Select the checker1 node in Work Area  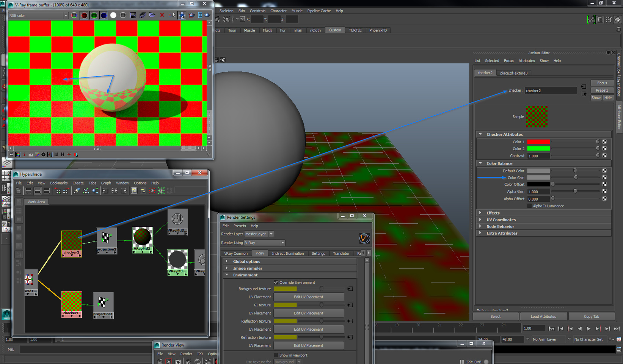pyautogui.click(x=71, y=304)
